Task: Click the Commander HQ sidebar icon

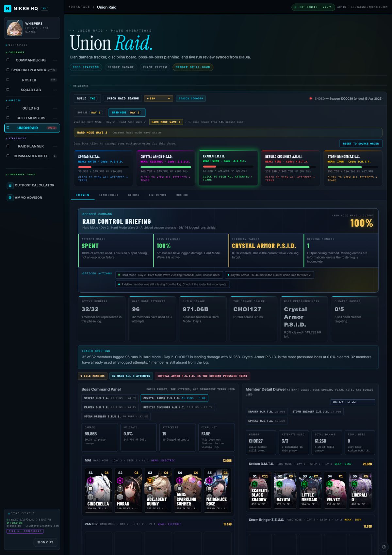Action: (8, 60)
